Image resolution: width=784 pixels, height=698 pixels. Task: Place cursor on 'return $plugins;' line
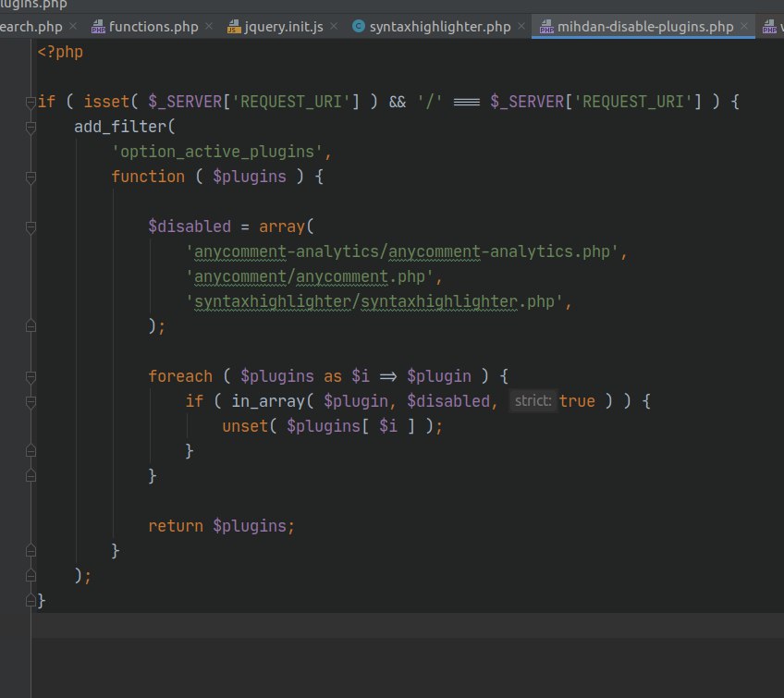[221, 526]
